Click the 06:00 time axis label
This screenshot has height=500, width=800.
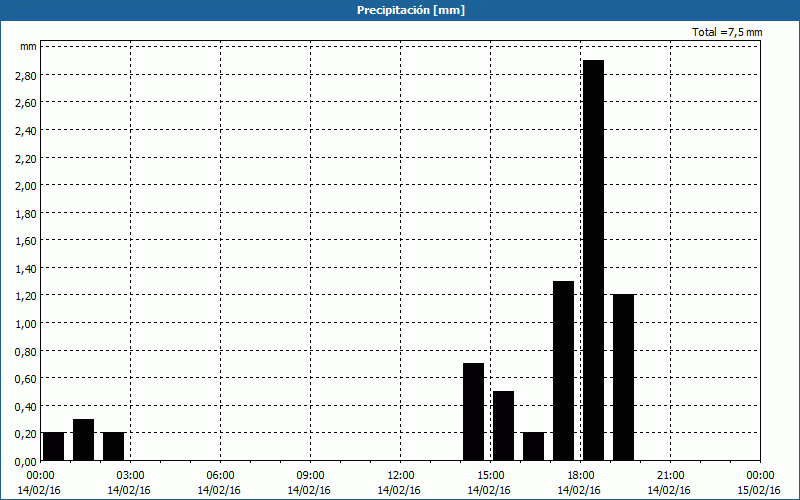pos(220,476)
